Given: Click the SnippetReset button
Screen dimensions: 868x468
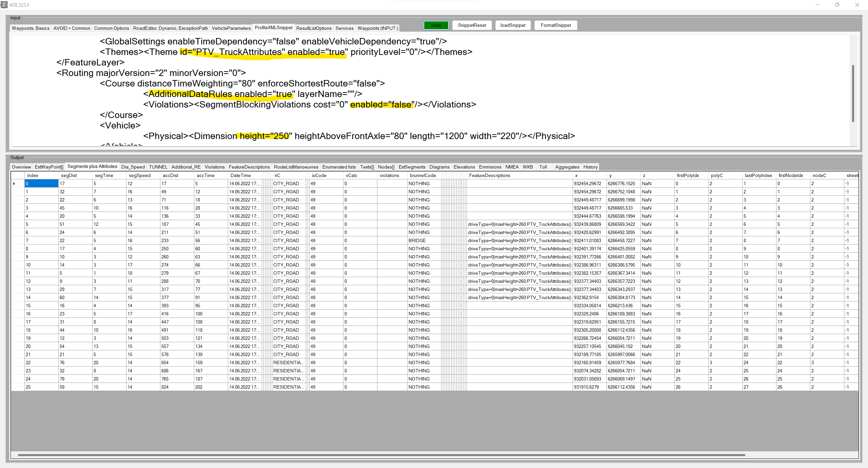Looking at the screenshot, I should 472,25.
